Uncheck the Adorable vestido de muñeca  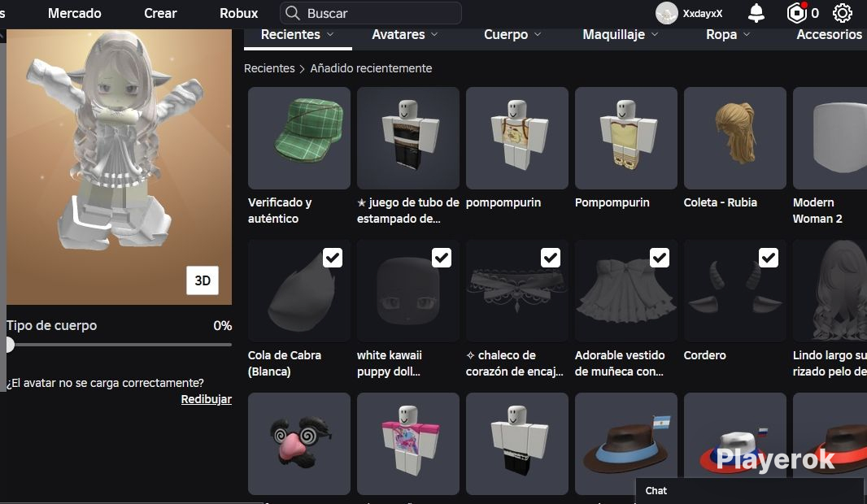point(659,258)
